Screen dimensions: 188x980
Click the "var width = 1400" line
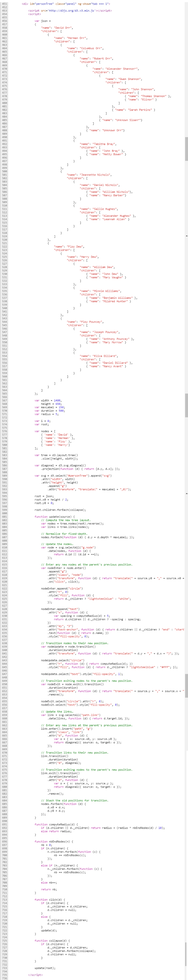pyautogui.click(x=48, y=401)
